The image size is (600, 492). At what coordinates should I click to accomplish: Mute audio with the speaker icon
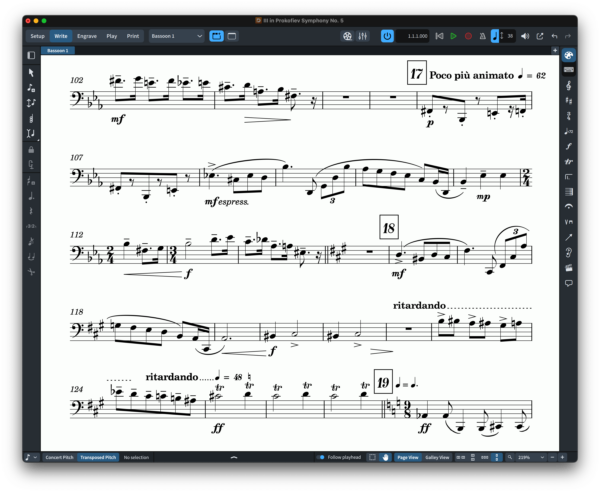525,36
